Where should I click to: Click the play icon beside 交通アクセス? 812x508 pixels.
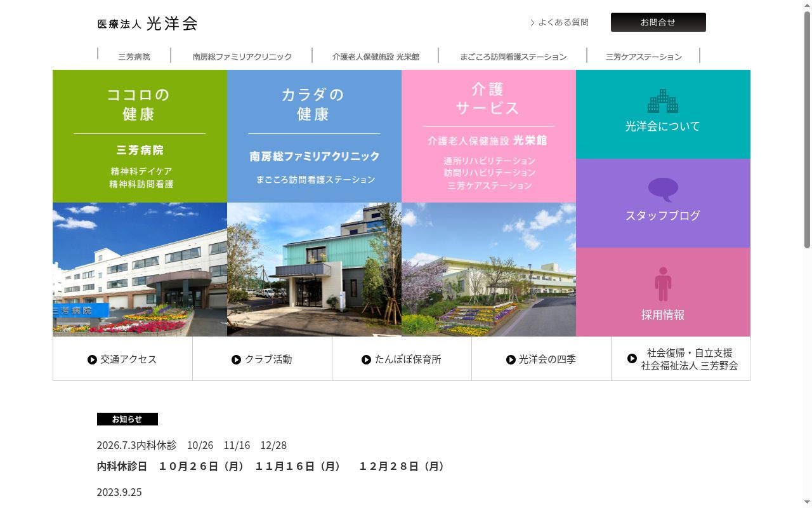[92, 359]
